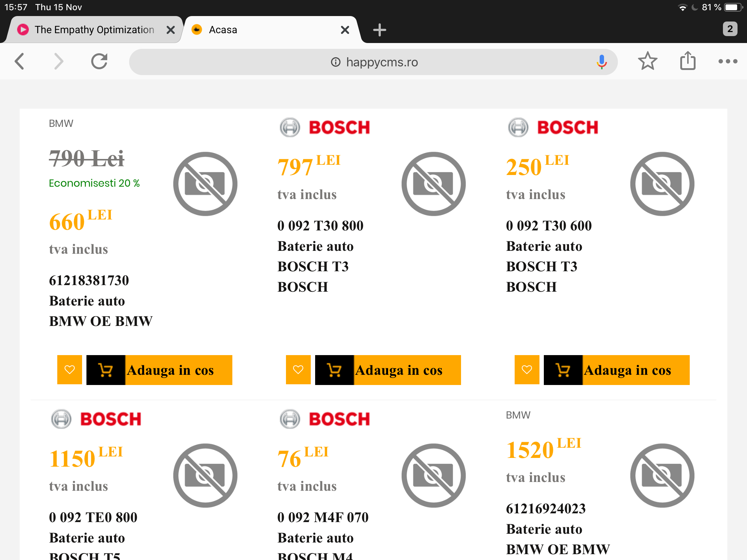The image size is (747, 560).
Task: Add 0 092 T30 800 battery to wishlist
Action: click(x=298, y=370)
